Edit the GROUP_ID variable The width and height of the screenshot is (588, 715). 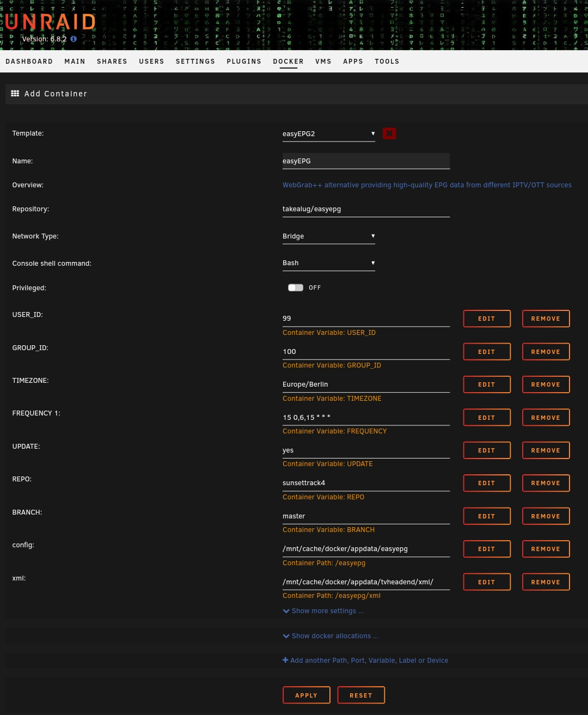[487, 352]
